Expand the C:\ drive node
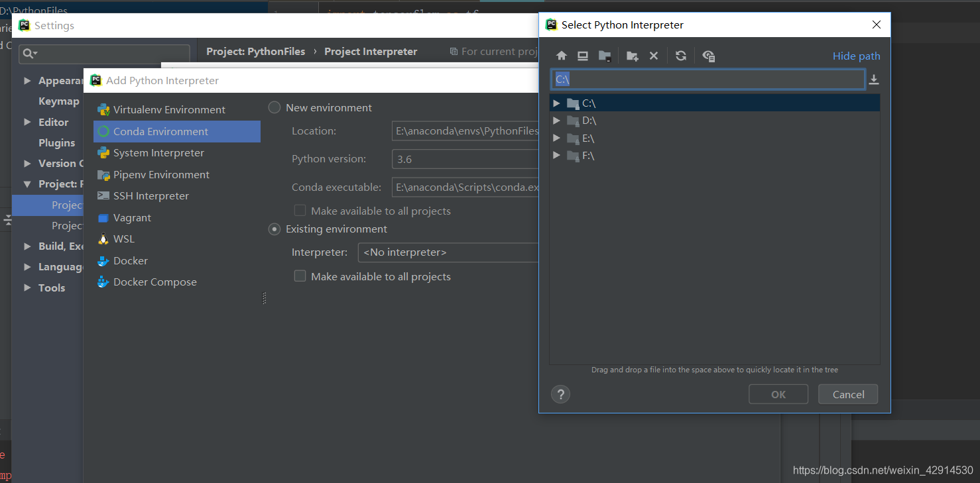This screenshot has height=483, width=980. click(557, 103)
